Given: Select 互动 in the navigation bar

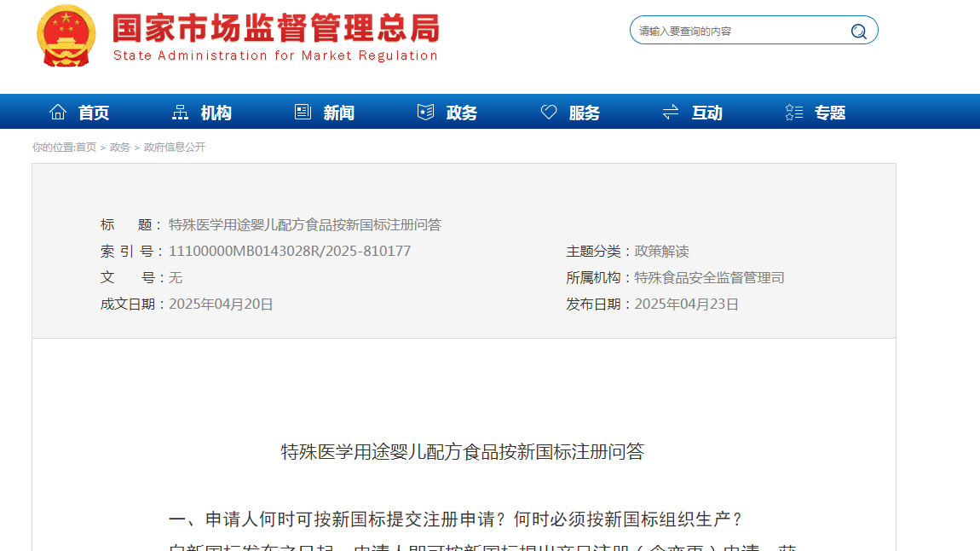Looking at the screenshot, I should (707, 113).
